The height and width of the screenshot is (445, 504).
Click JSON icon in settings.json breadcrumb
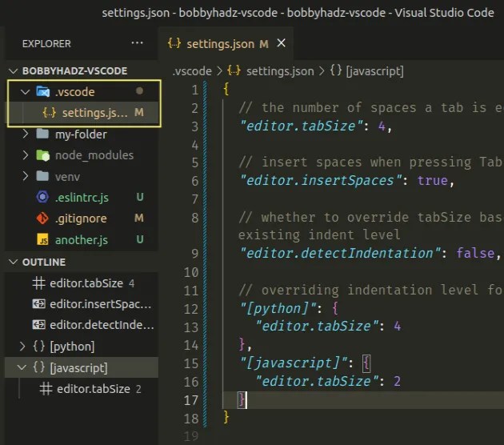(x=234, y=70)
